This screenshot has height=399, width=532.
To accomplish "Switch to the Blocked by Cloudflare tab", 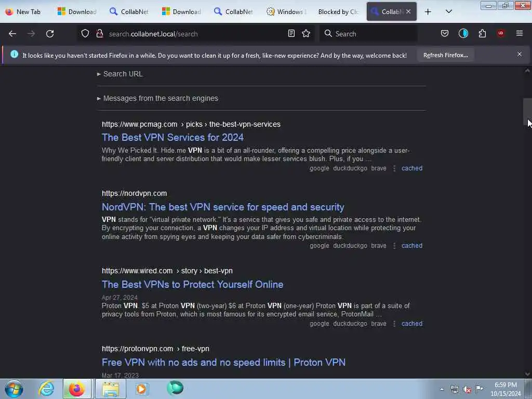I will point(339,11).
